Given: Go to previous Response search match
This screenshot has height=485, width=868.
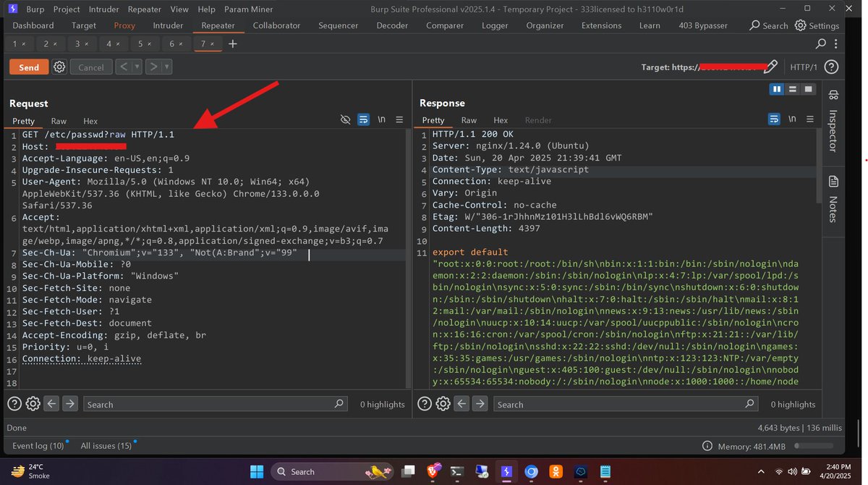Looking at the screenshot, I should click(x=461, y=404).
